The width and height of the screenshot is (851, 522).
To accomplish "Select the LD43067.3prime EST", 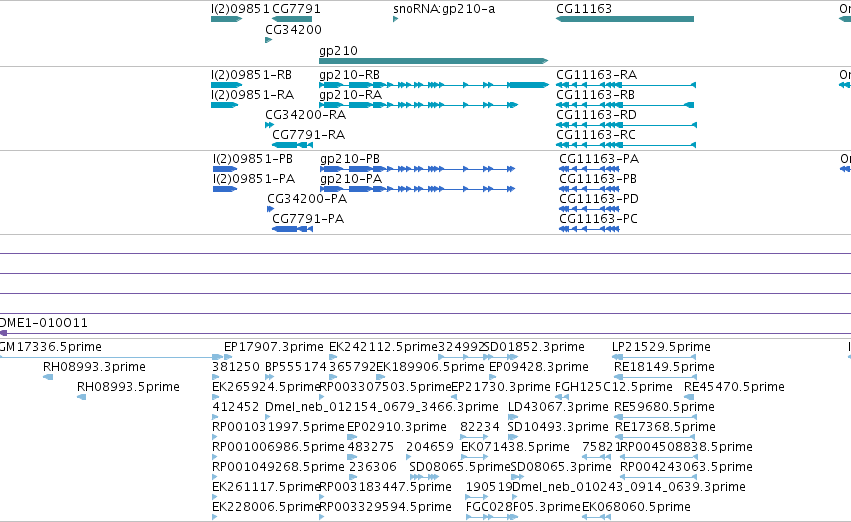I will coord(513,417).
